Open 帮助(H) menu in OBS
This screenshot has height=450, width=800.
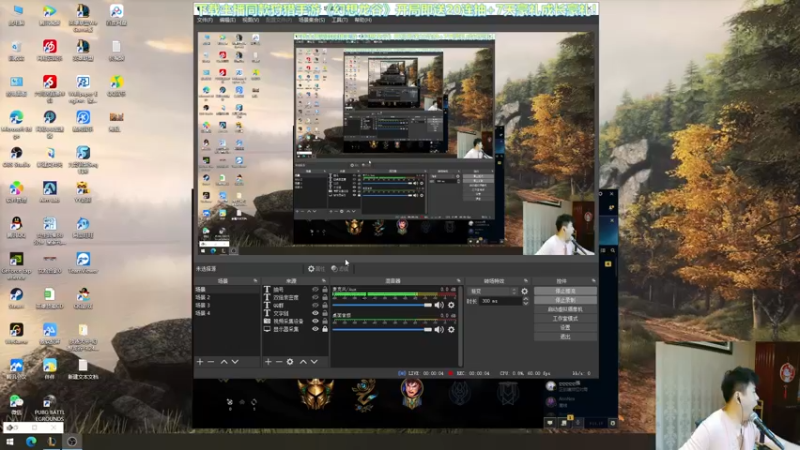click(363, 20)
